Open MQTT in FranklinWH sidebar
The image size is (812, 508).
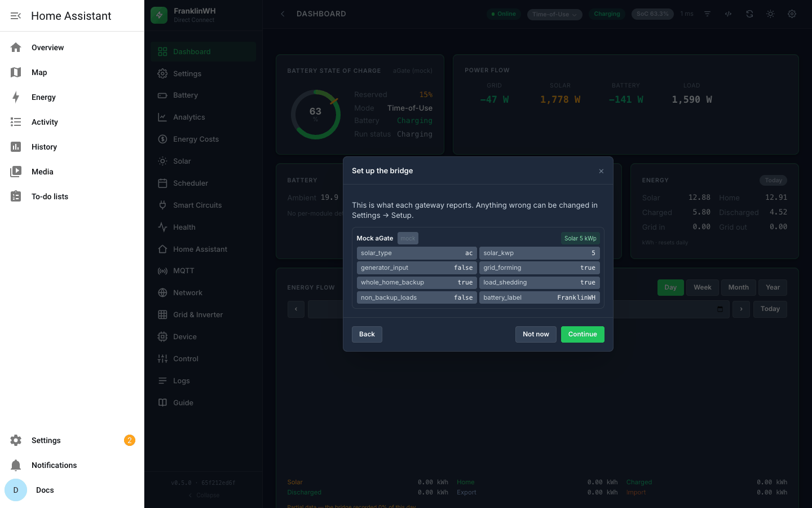coord(203,271)
